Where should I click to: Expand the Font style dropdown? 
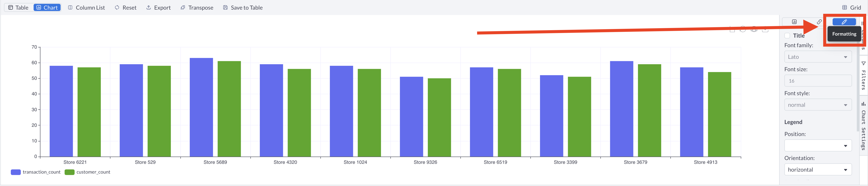pos(817,105)
